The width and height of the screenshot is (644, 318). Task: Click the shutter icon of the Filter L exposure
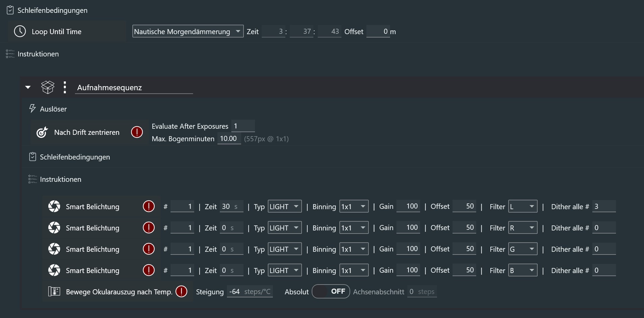[x=54, y=206]
